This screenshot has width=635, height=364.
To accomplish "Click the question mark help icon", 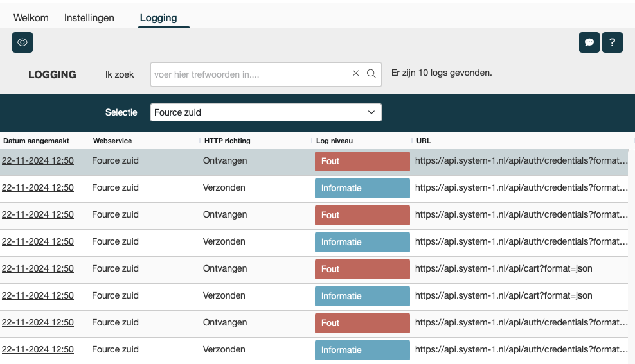I will click(612, 42).
